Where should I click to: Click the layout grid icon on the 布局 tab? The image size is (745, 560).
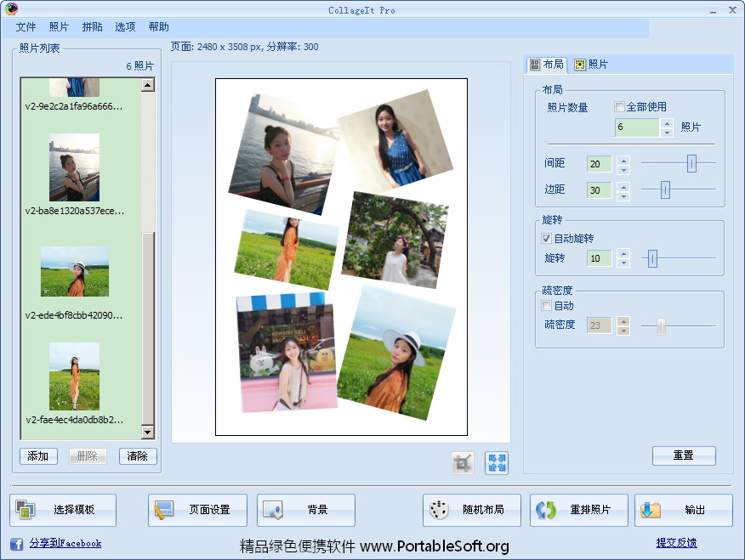click(x=535, y=64)
